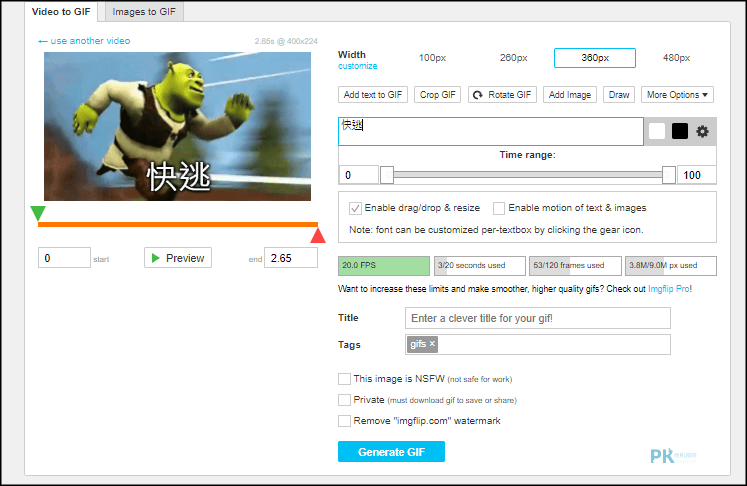
Task: Click the green start trim marker
Action: [38, 213]
